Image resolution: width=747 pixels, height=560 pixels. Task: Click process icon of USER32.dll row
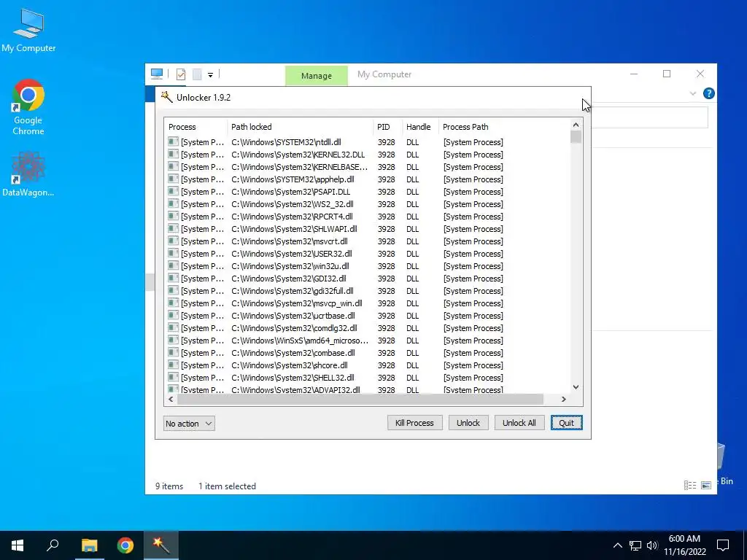coord(173,253)
